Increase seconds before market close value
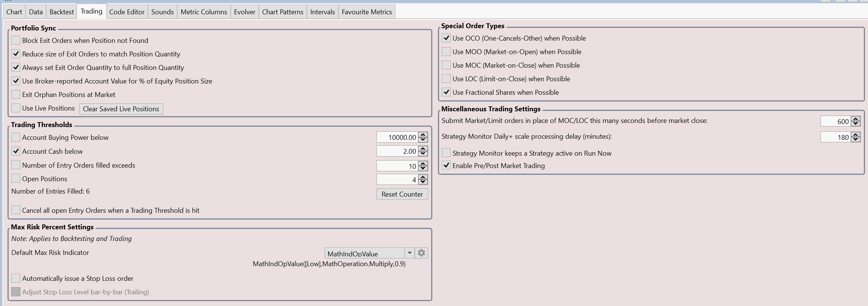The width and height of the screenshot is (868, 306). (856, 119)
